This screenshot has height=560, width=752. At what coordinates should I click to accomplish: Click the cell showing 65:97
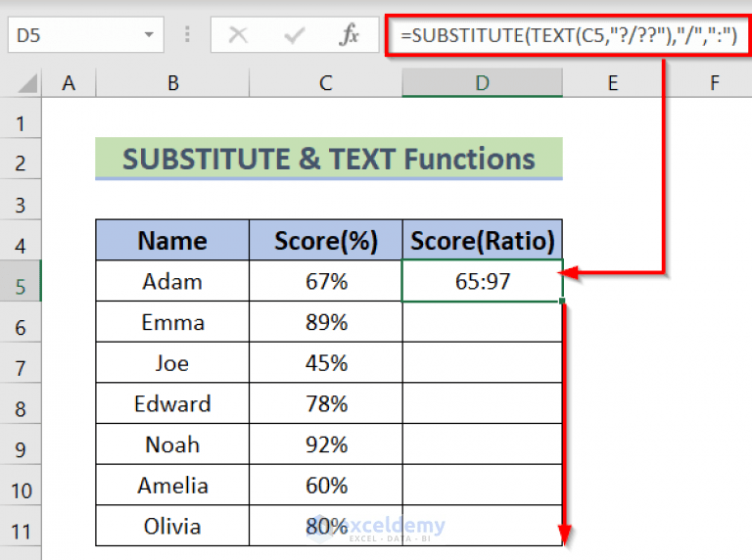[482, 281]
